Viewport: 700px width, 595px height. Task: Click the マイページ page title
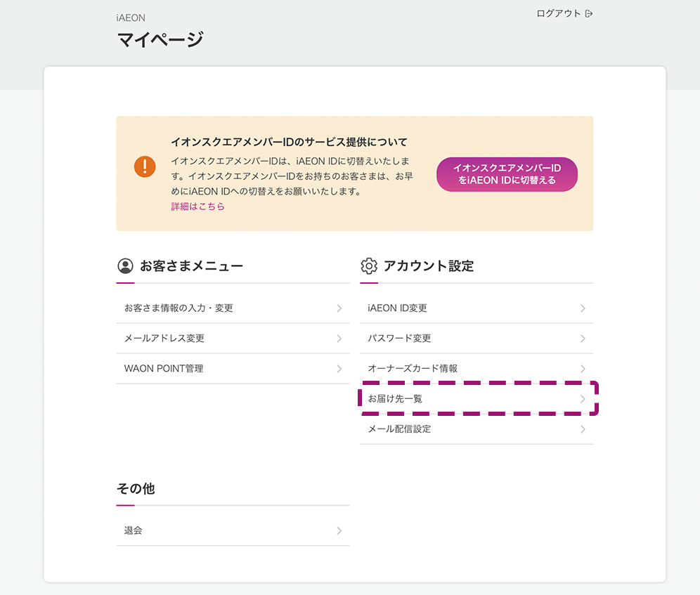(x=160, y=39)
